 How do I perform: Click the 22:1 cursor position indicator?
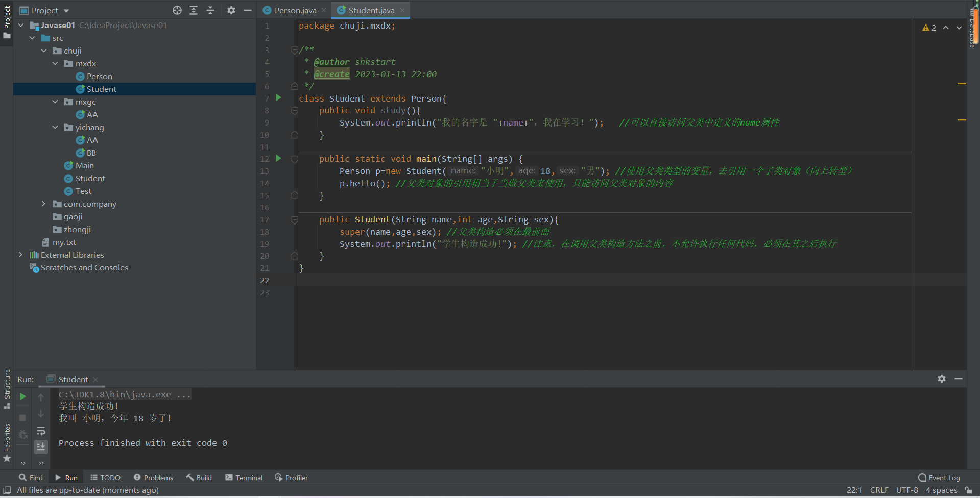coord(854,490)
